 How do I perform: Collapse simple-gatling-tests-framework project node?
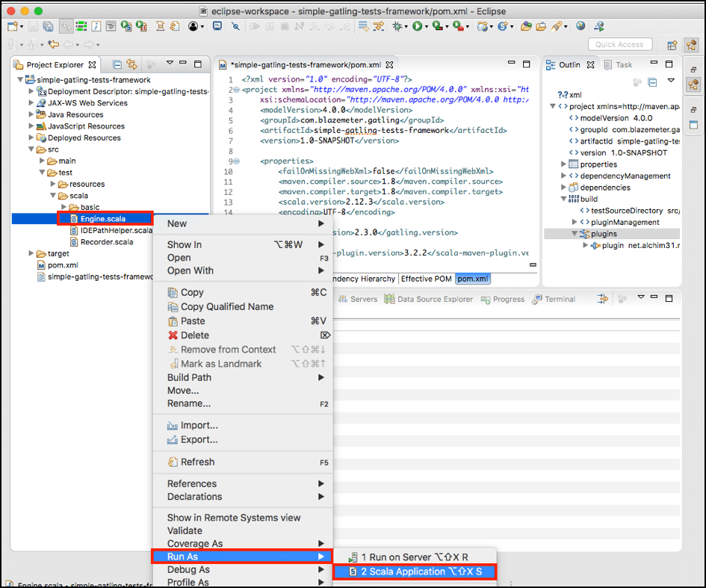point(20,80)
